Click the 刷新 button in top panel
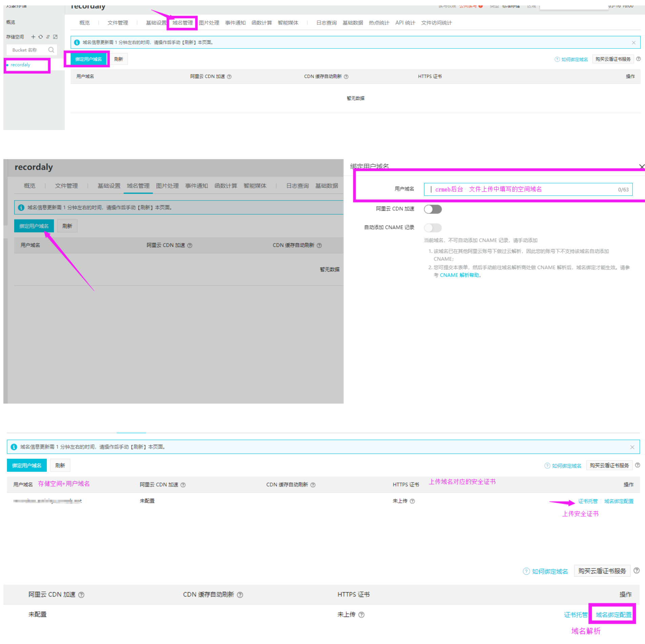 (x=119, y=59)
